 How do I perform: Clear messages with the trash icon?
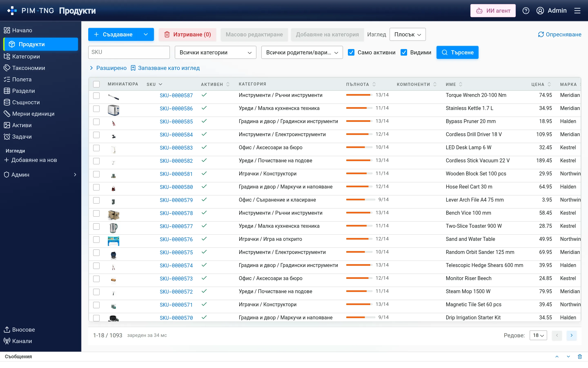(x=580, y=357)
